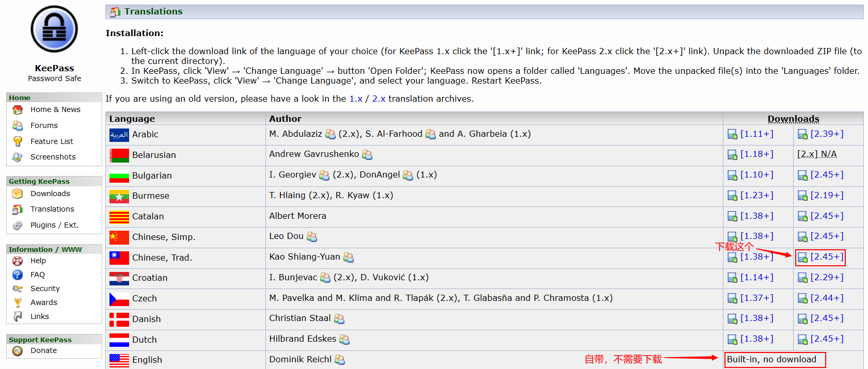Viewport: 868px width, 369px height.
Task: Click contact icon next to Hilbrand Edskes
Action: click(344, 340)
